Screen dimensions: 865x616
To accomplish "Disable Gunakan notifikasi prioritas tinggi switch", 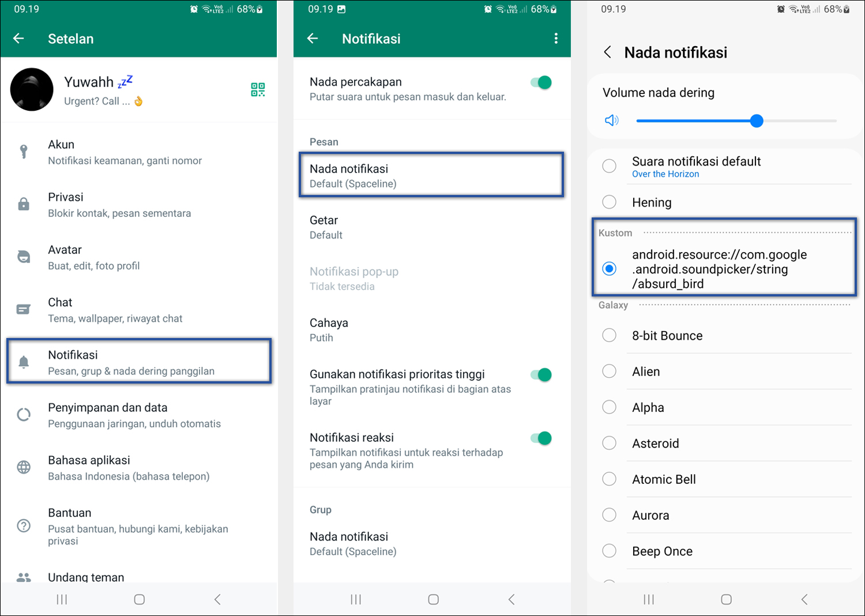I will (x=541, y=375).
